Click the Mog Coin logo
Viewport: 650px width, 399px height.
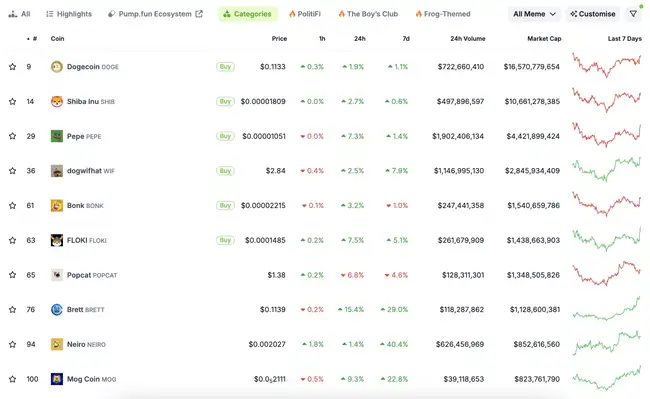click(57, 379)
